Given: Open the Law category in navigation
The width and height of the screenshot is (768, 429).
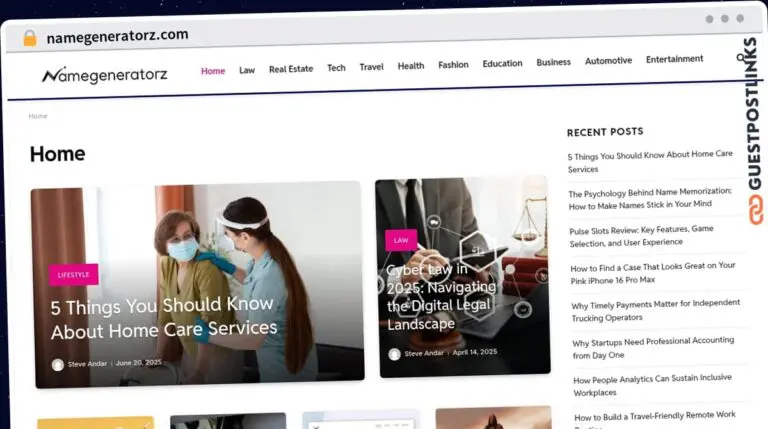Looking at the screenshot, I should point(247,70).
